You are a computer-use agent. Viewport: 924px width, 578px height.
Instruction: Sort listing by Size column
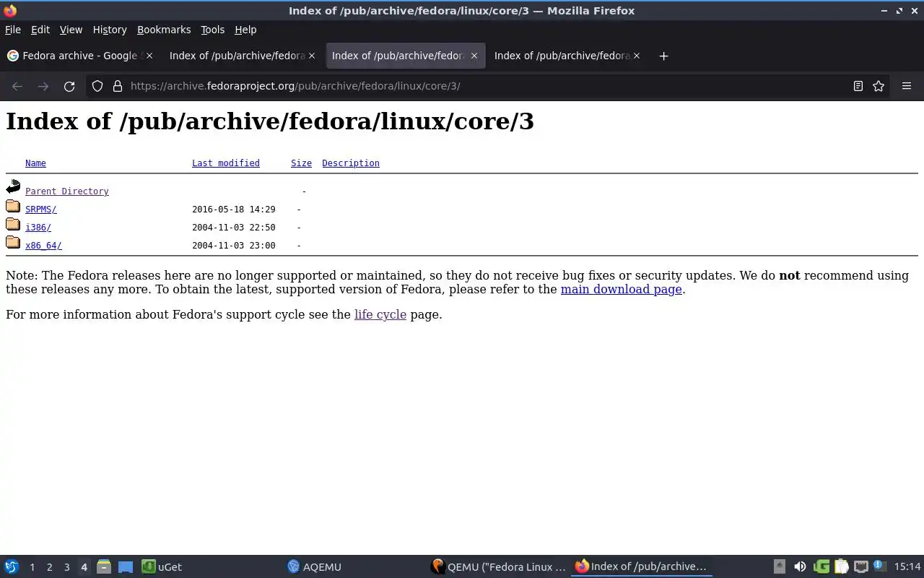coord(301,163)
